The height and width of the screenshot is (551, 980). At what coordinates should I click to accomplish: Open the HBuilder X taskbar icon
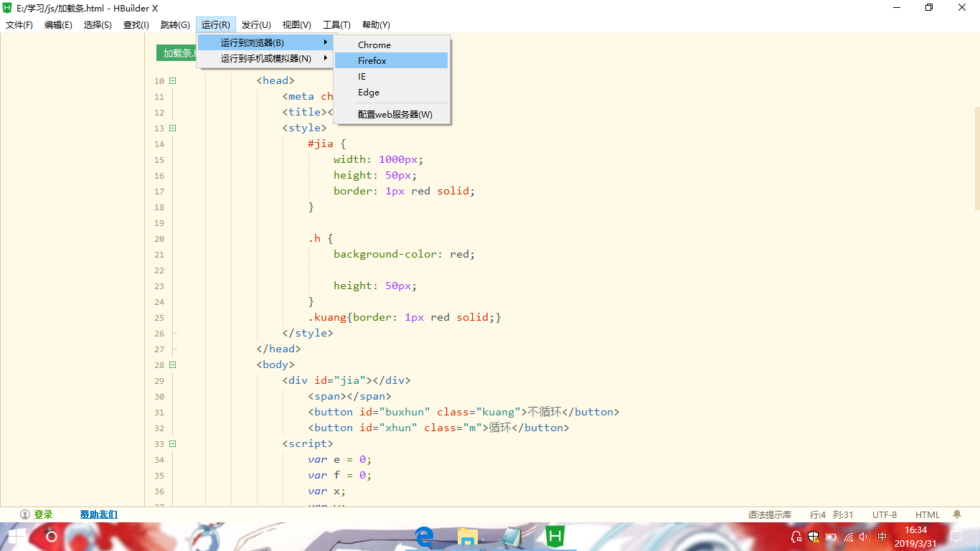point(555,536)
